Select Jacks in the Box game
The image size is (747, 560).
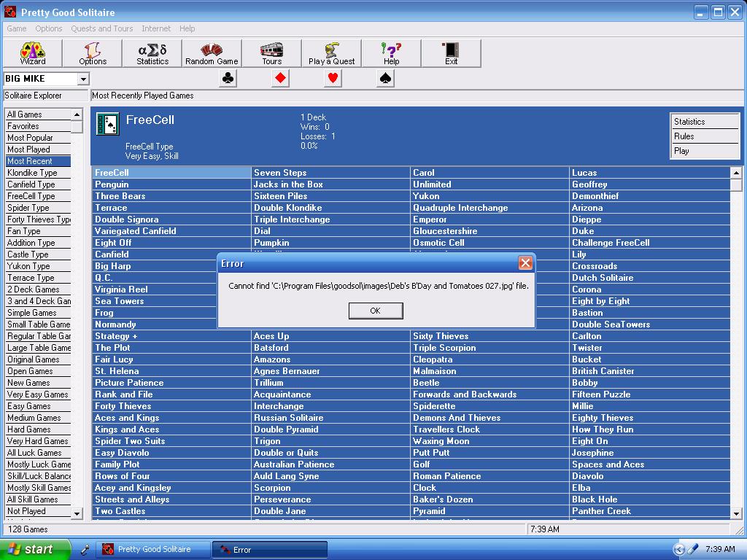[x=330, y=184]
